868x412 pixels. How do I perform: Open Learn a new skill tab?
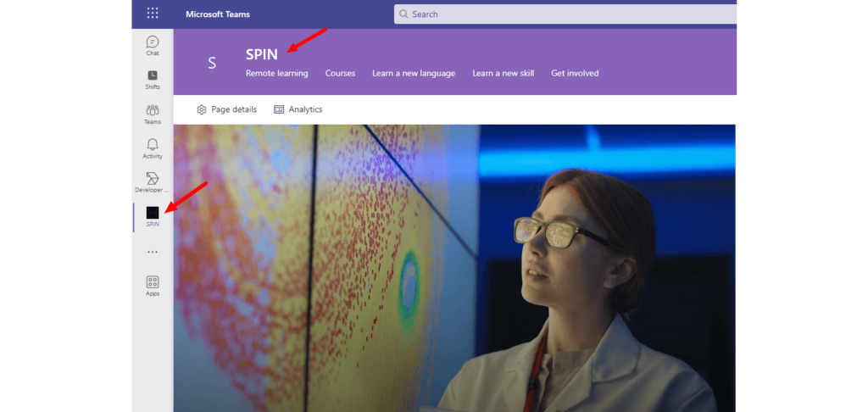point(503,74)
